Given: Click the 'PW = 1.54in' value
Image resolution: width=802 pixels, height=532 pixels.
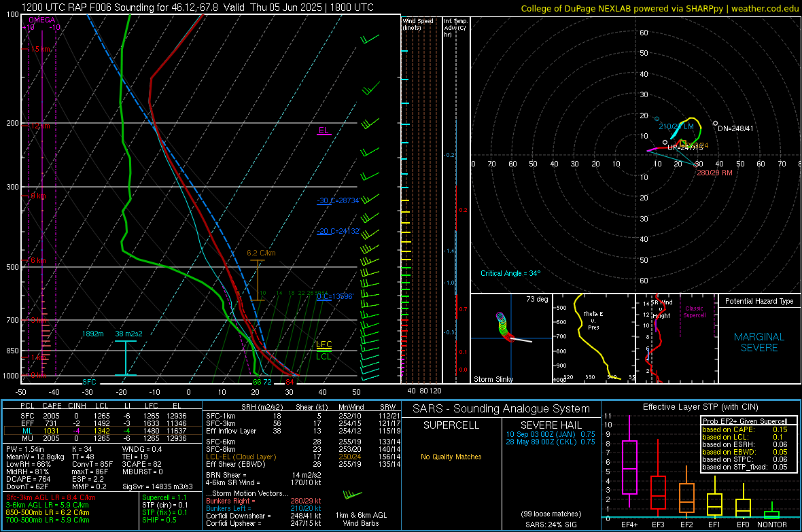Looking at the screenshot, I should pyautogui.click(x=25, y=449).
